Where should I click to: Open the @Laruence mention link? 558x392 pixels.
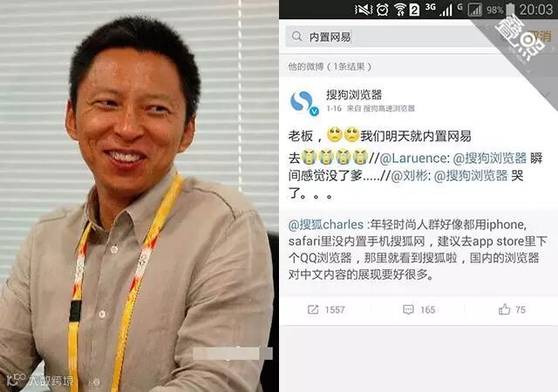click(412, 159)
